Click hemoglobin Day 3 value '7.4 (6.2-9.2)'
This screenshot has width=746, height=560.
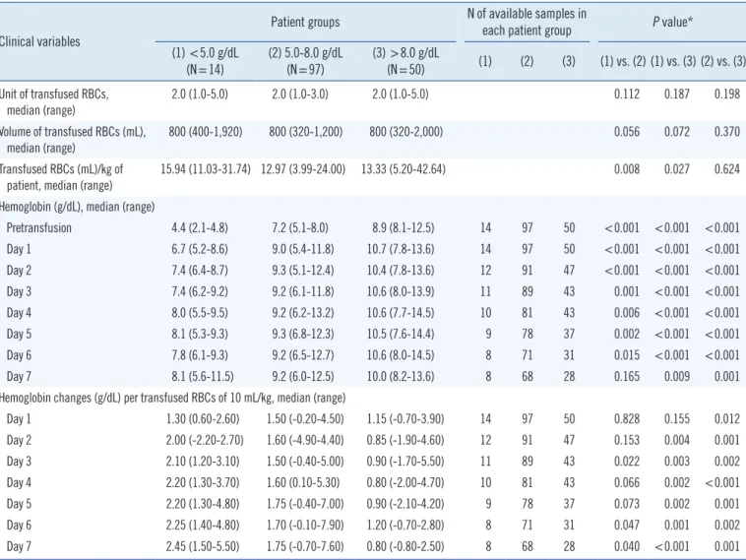pos(200,291)
